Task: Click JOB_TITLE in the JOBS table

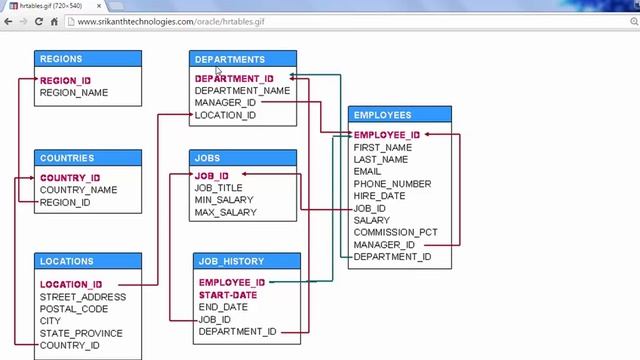Action: [218, 188]
